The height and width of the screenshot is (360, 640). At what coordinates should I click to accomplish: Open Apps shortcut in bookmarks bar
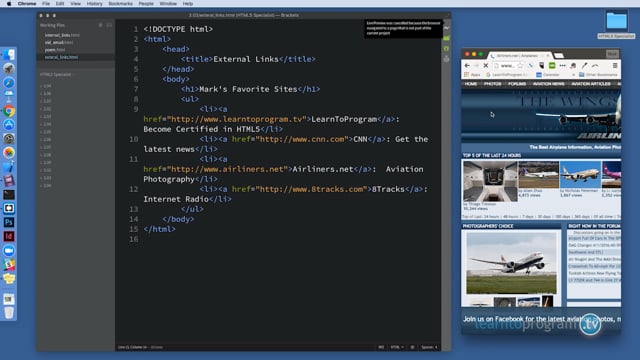(x=472, y=75)
